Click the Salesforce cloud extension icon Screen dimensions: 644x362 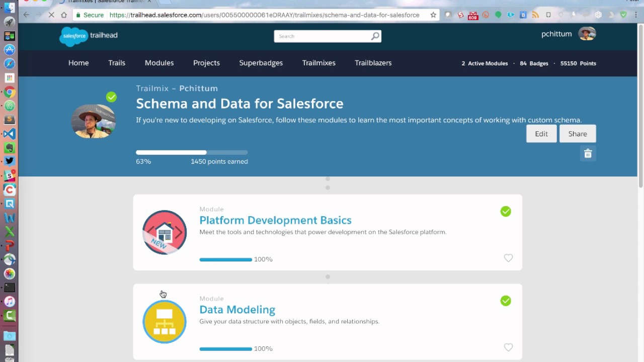(x=511, y=15)
